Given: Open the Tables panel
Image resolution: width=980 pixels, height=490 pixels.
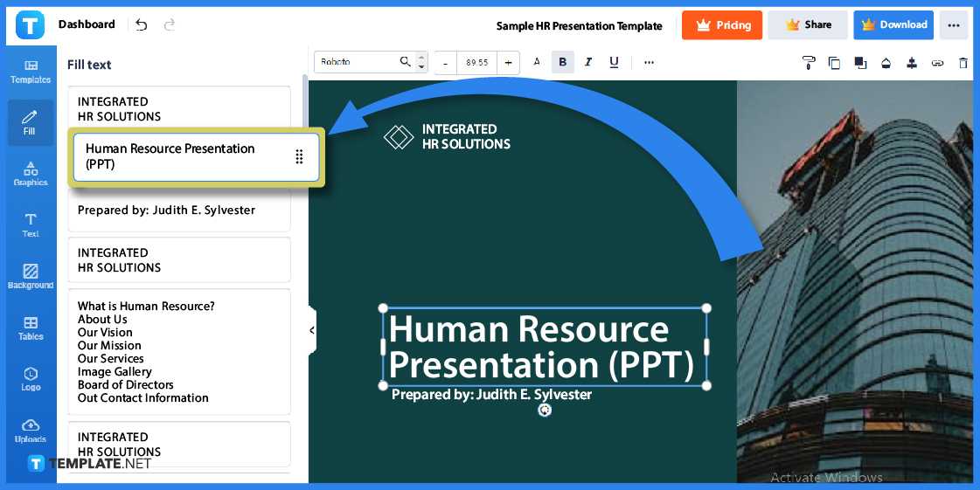Looking at the screenshot, I should pyautogui.click(x=31, y=328).
